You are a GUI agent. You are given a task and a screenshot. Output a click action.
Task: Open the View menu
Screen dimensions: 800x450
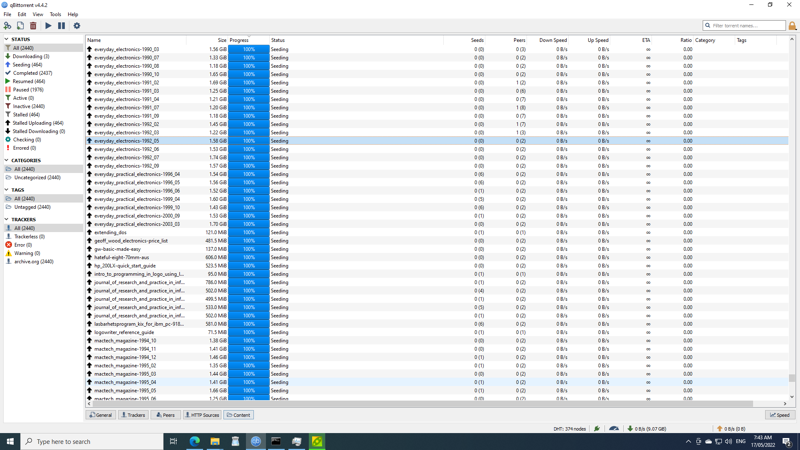click(x=38, y=14)
